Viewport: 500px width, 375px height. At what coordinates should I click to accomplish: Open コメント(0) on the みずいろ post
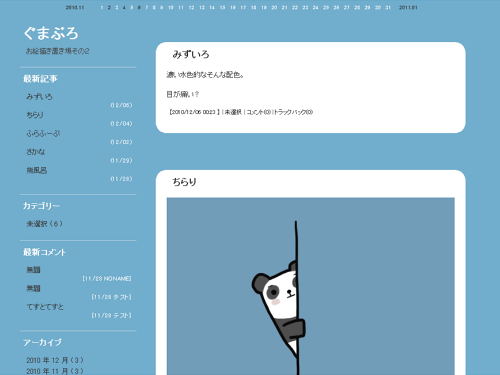click(258, 112)
